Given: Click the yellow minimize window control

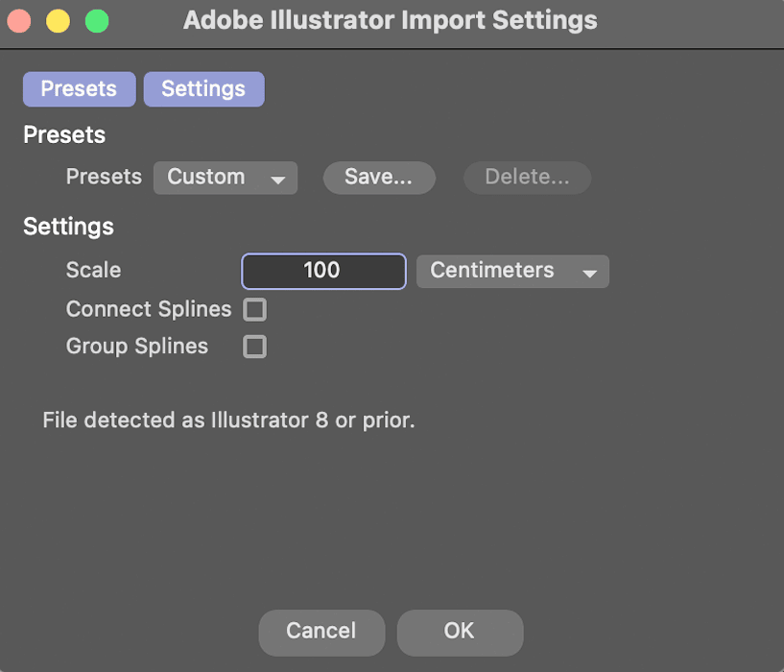Looking at the screenshot, I should (x=57, y=19).
